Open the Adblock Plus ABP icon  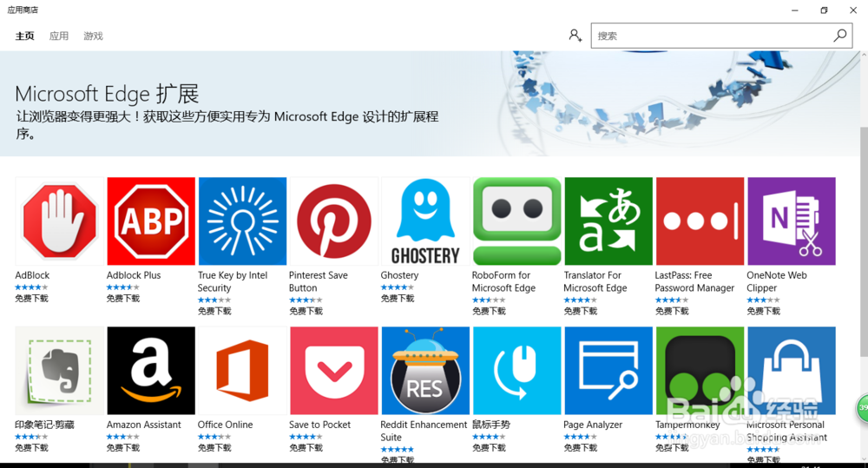click(x=151, y=221)
